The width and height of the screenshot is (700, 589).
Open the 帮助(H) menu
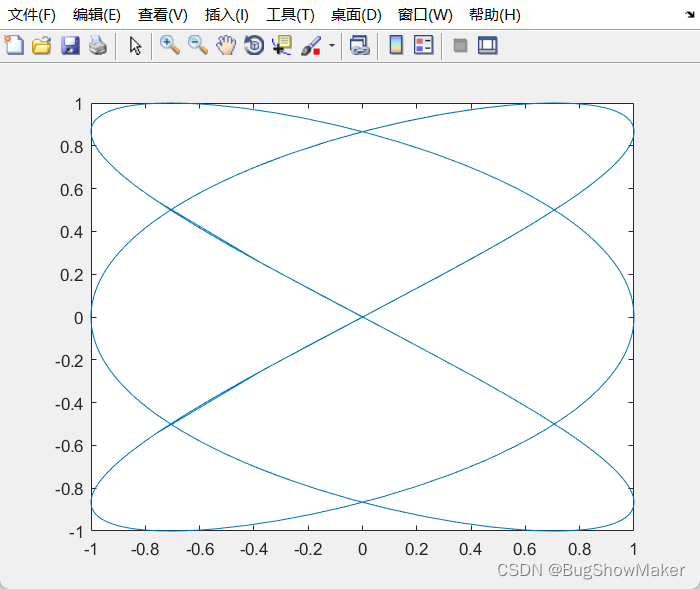click(x=495, y=15)
